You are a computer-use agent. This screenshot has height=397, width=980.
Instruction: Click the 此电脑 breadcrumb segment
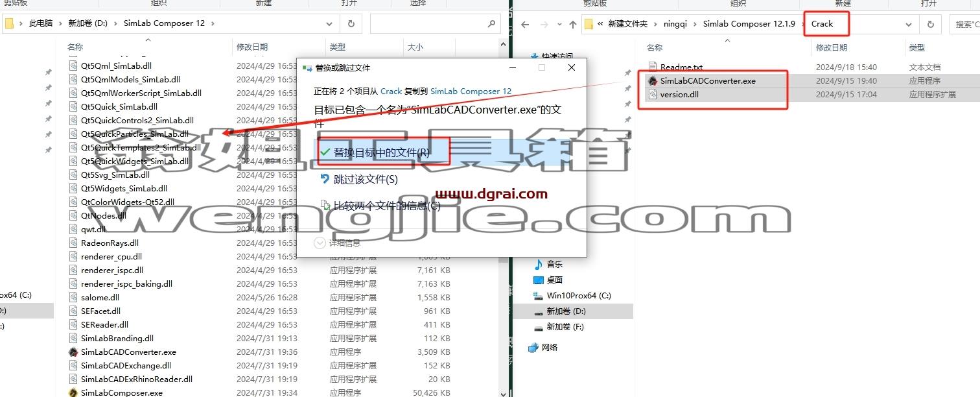pos(42,23)
